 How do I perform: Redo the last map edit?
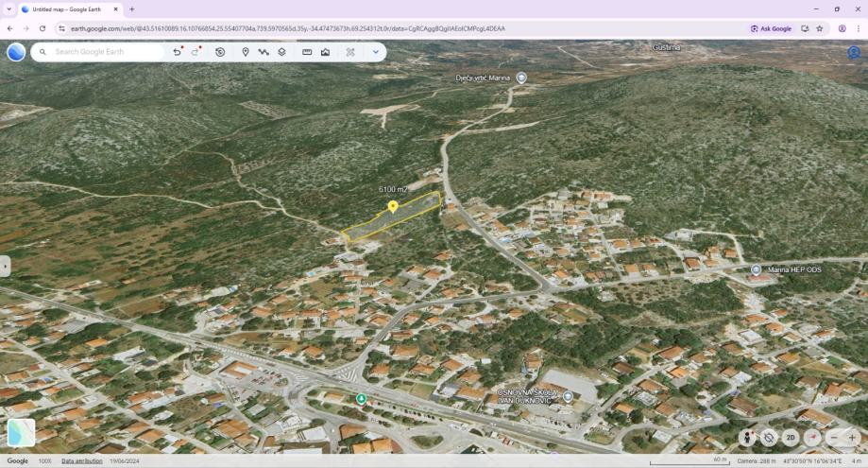(196, 52)
